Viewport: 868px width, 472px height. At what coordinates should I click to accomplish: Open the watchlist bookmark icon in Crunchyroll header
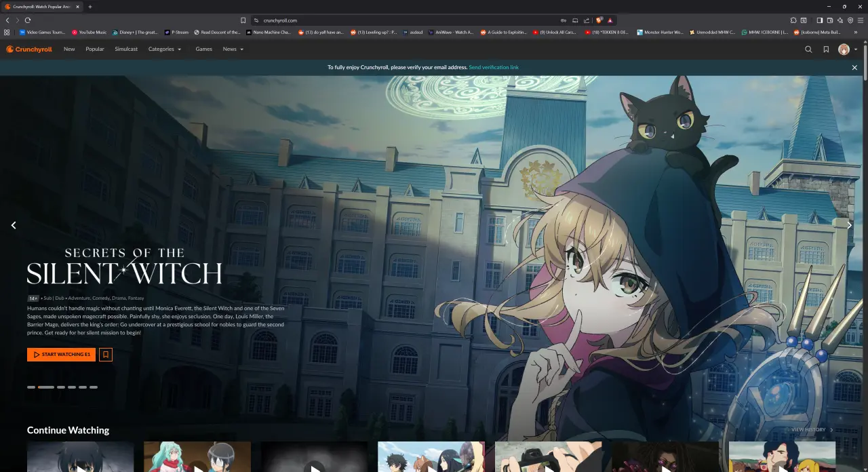(x=826, y=49)
